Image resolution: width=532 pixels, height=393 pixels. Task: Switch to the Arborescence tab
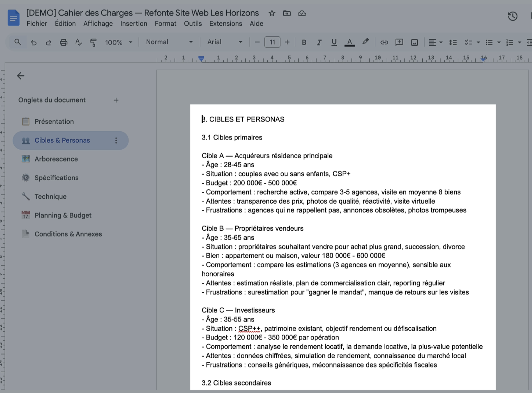click(56, 159)
